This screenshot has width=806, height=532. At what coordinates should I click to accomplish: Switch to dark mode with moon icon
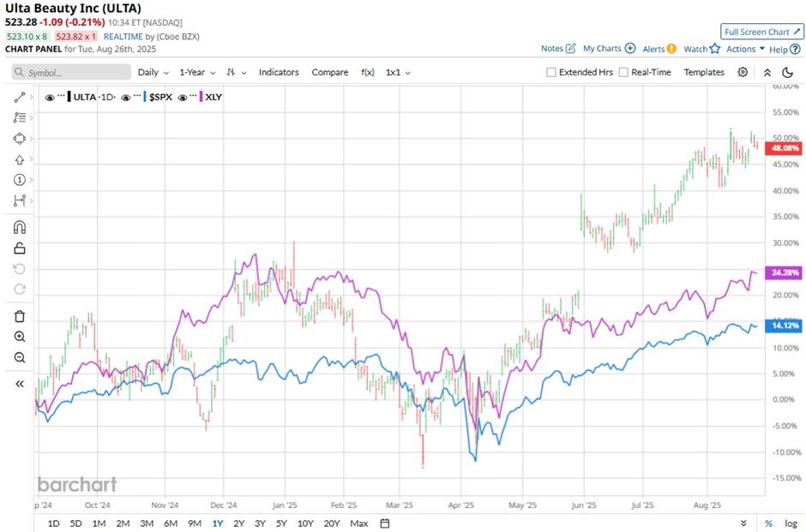click(787, 73)
